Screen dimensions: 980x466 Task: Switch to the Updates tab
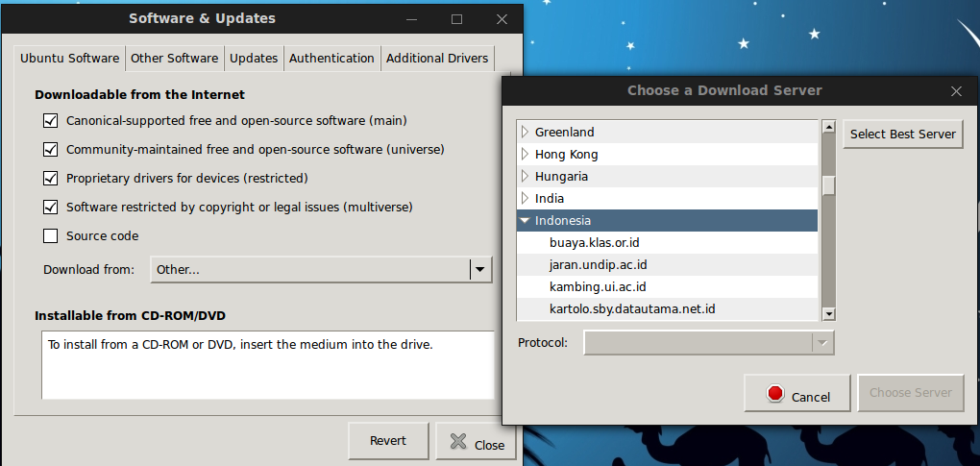(x=253, y=58)
